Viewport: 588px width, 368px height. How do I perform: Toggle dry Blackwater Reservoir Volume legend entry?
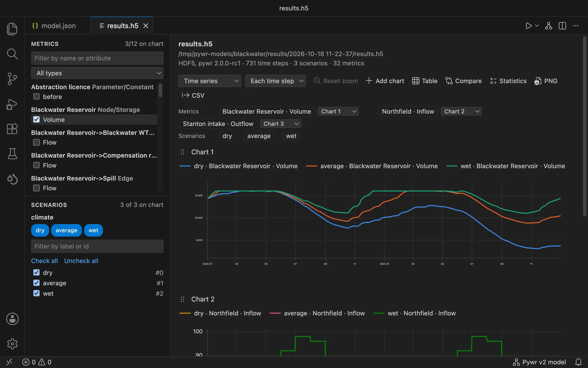coord(238,166)
